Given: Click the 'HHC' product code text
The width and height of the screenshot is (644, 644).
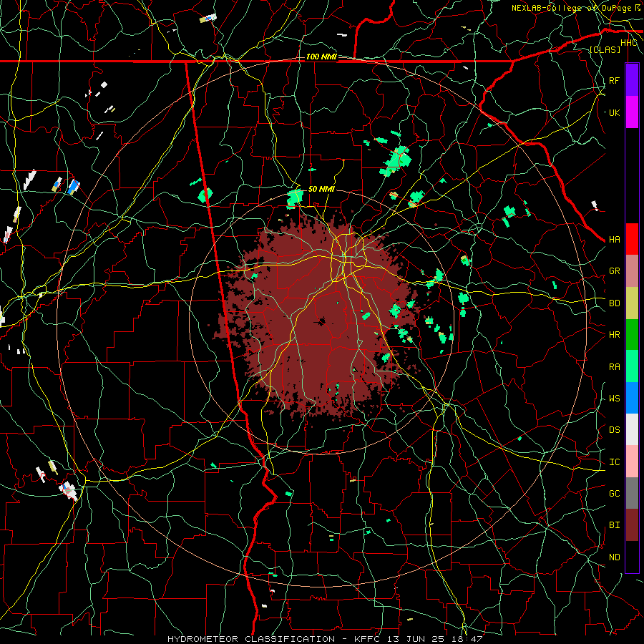Looking at the screenshot, I should pos(628,43).
